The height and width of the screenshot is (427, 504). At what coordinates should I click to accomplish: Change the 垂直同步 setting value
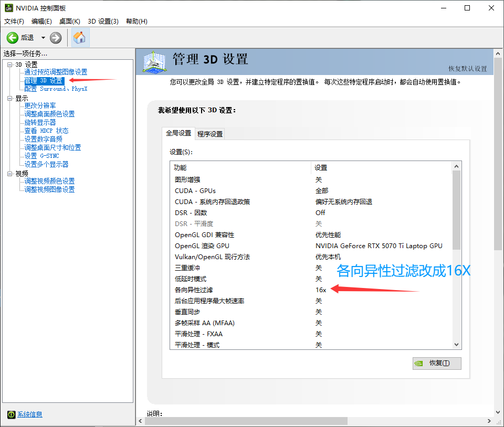tap(319, 312)
